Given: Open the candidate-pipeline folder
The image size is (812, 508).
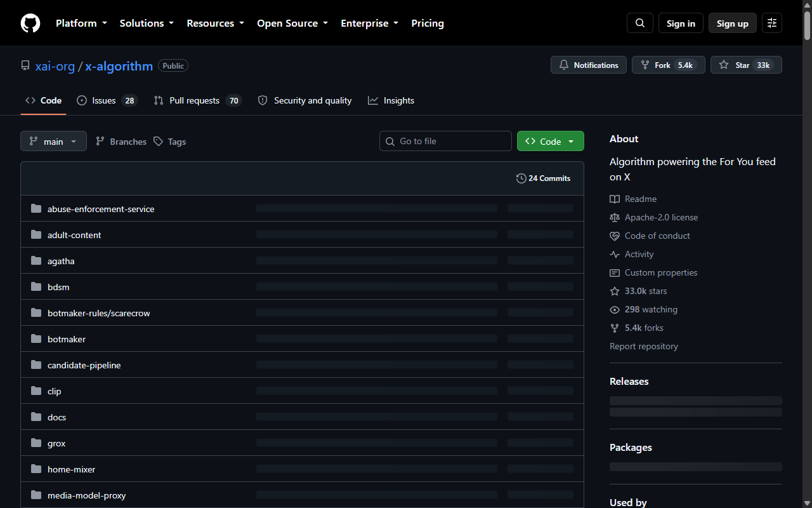Looking at the screenshot, I should click(84, 365).
